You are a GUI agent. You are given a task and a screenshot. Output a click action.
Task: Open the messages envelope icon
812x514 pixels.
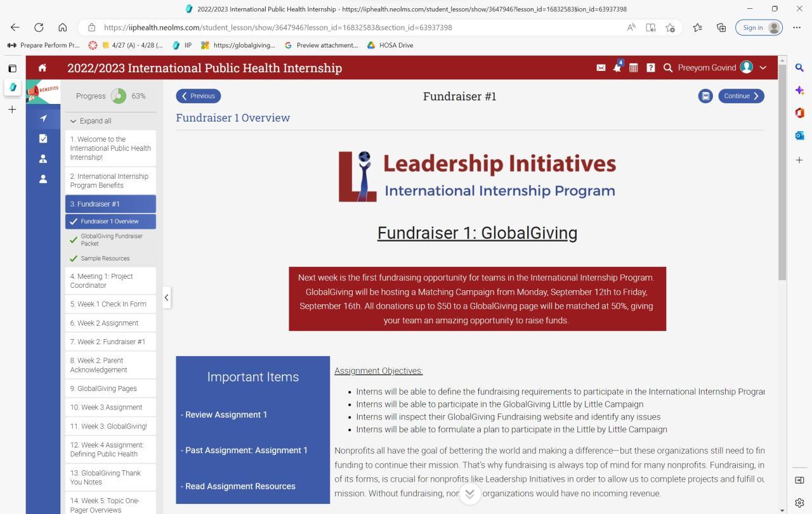click(601, 68)
